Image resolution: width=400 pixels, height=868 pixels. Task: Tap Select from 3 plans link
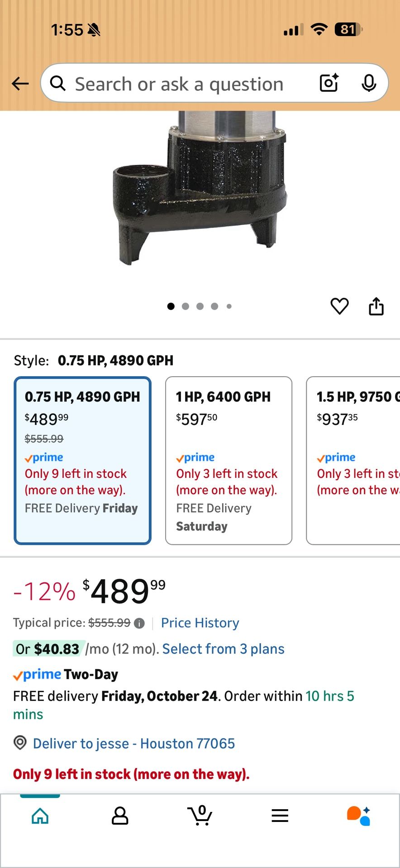pos(223,649)
